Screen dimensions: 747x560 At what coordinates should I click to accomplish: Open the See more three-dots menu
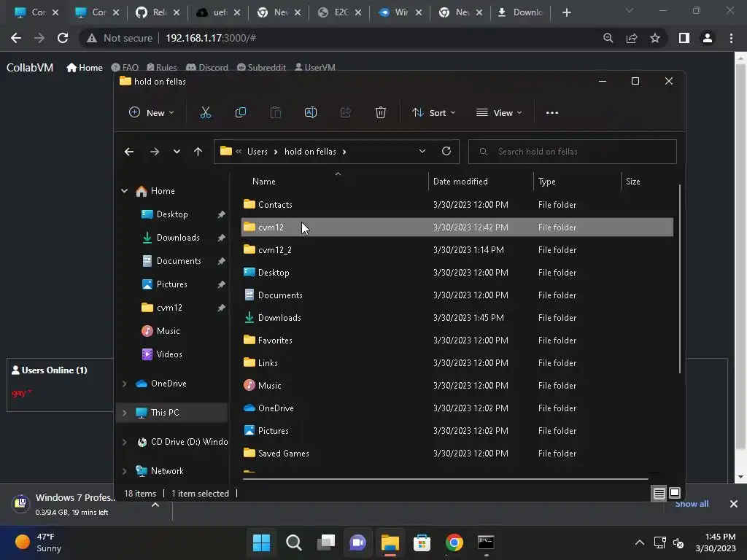(x=551, y=113)
